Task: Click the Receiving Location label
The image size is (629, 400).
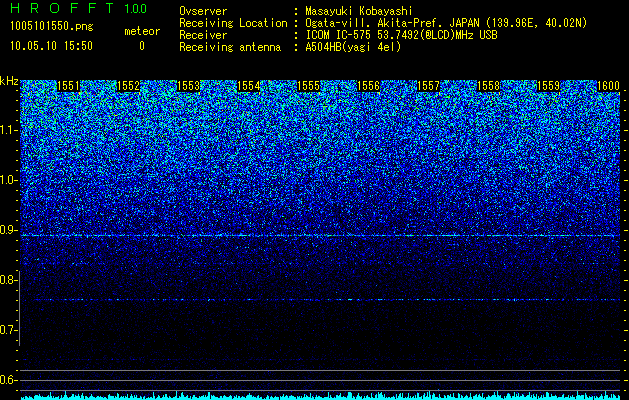Action: pos(233,23)
